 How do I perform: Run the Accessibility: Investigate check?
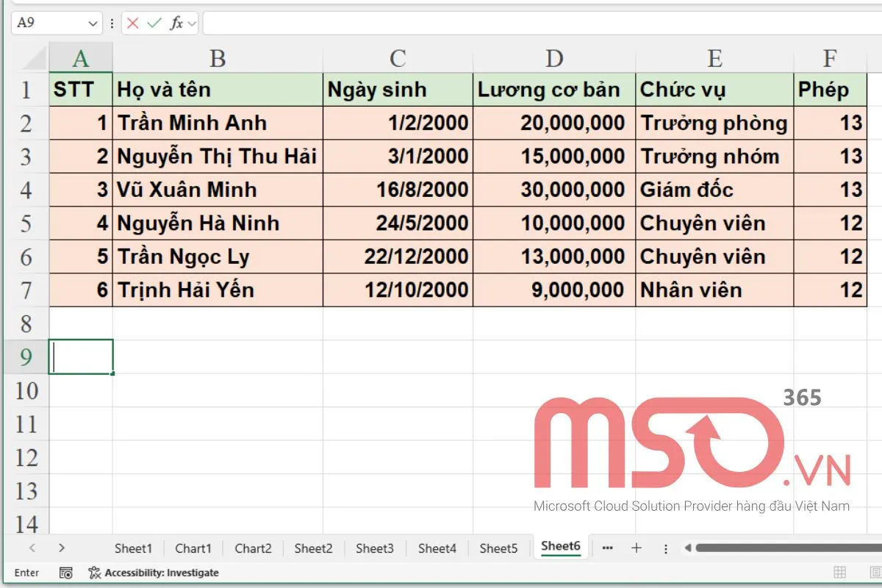153,572
